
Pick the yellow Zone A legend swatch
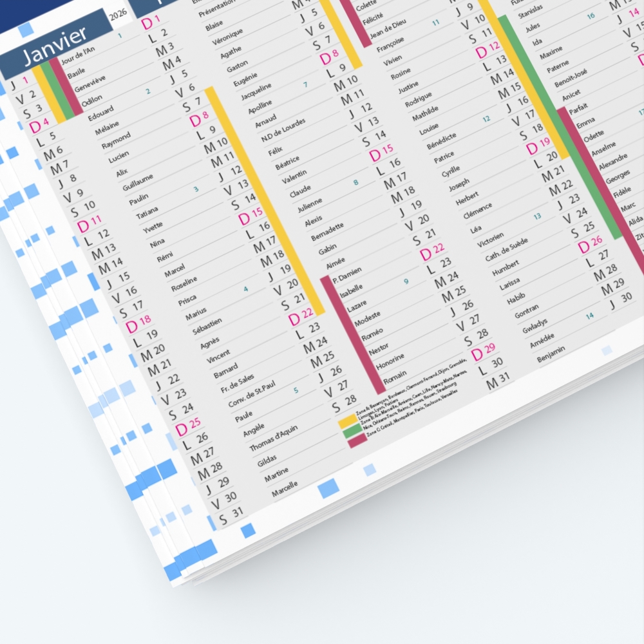point(348,421)
